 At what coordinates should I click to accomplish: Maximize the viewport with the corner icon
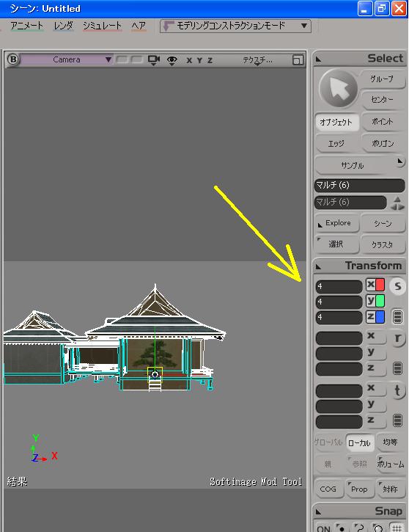[298, 60]
